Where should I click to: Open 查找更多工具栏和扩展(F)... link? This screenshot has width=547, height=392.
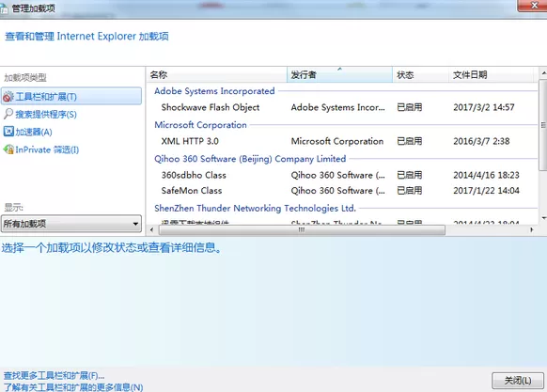coord(54,376)
